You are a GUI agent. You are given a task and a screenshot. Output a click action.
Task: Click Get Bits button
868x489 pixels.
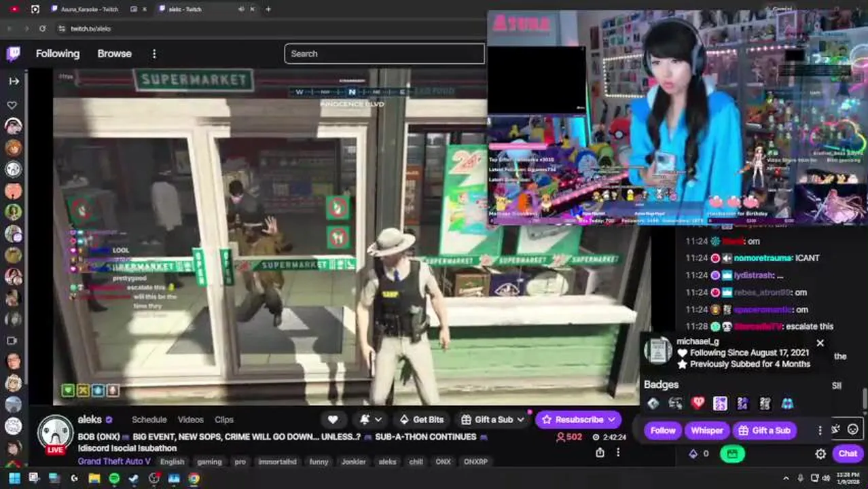(421, 420)
